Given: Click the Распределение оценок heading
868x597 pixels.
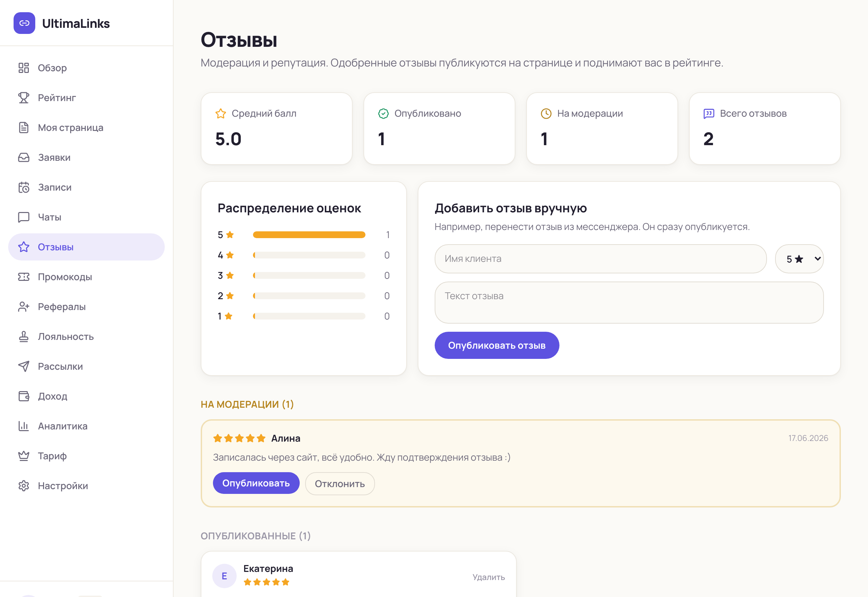Looking at the screenshot, I should click(289, 208).
